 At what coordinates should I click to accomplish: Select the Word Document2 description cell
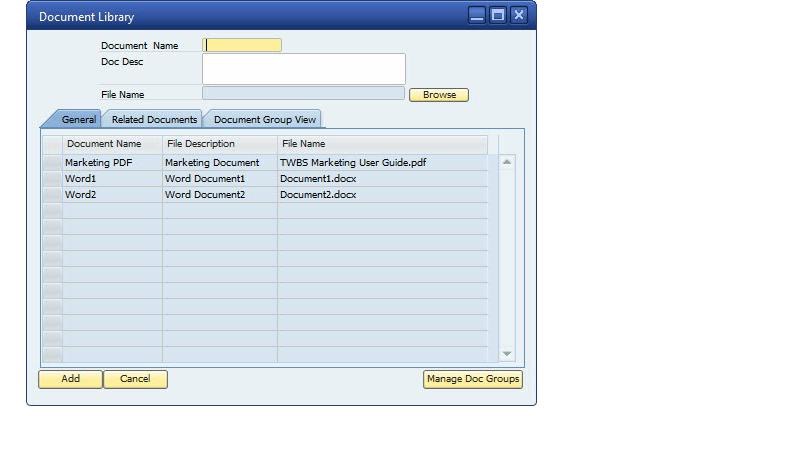[220, 195]
